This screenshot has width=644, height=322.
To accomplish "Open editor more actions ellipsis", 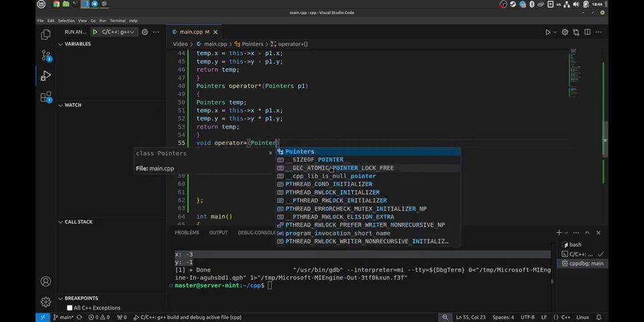I will coord(598,32).
